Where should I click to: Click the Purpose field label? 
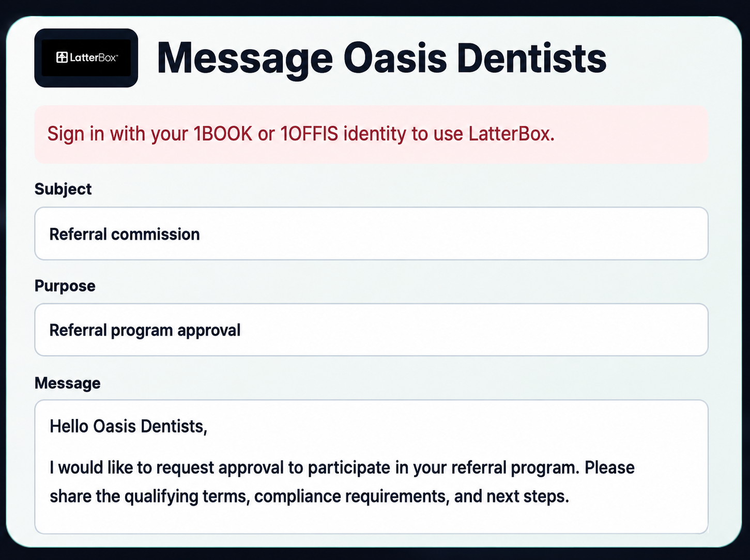pyautogui.click(x=65, y=286)
